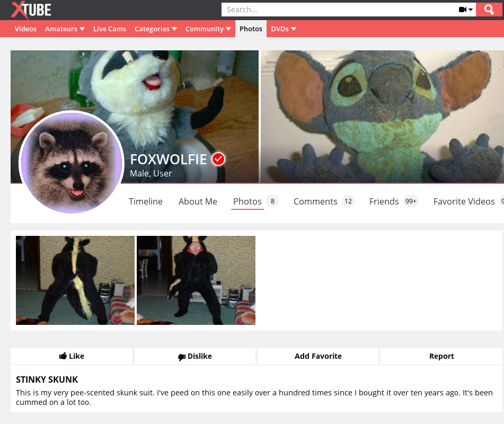Viewport: 504px width, 424px height.
Task: Click the Dislike thumbs-down button
Action: [x=195, y=356]
